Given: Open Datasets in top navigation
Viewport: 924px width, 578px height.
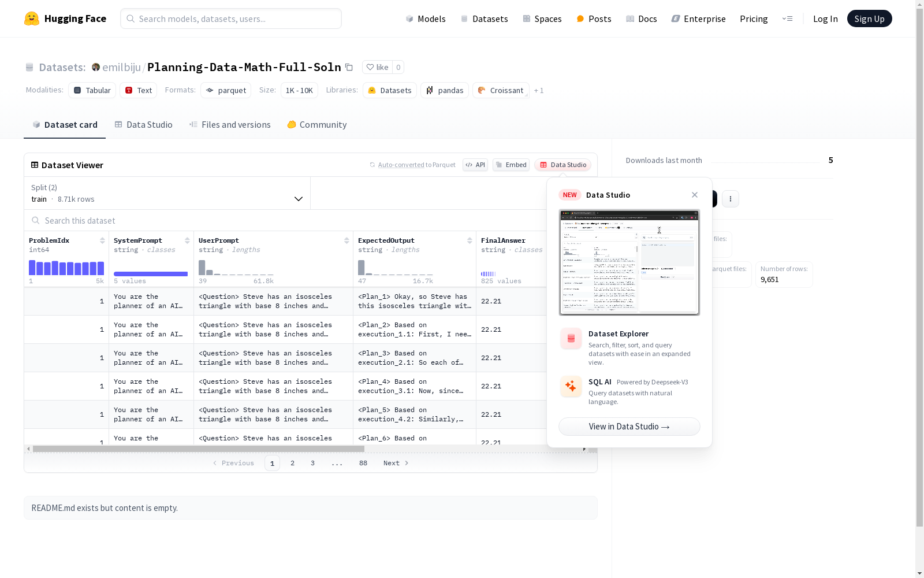Looking at the screenshot, I should (x=484, y=18).
